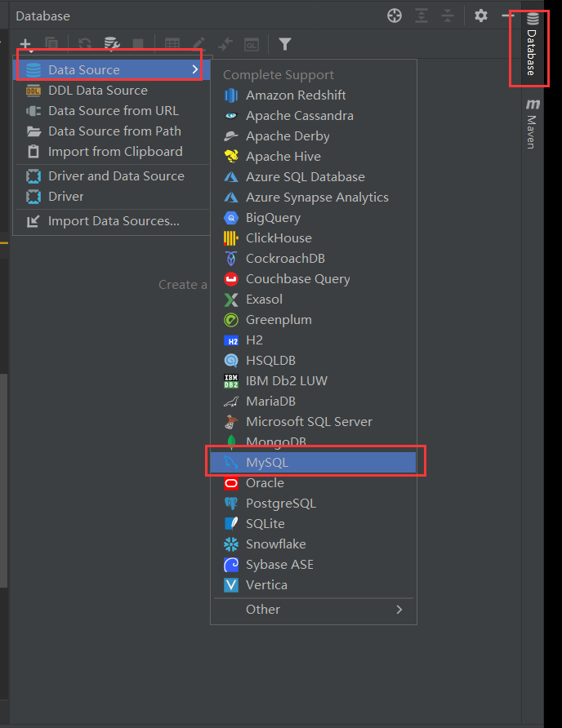Select Couchbase Query data source
This screenshot has width=562, height=728.
314,279
